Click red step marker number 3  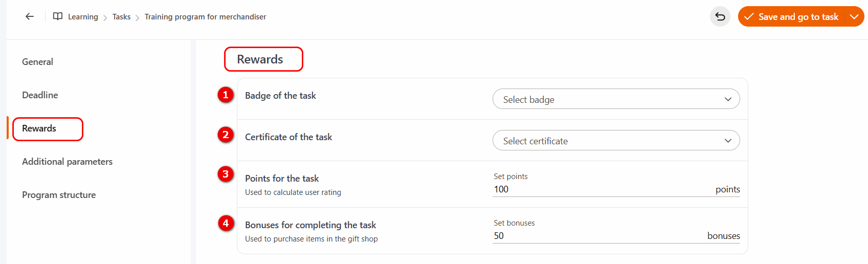pos(226,174)
